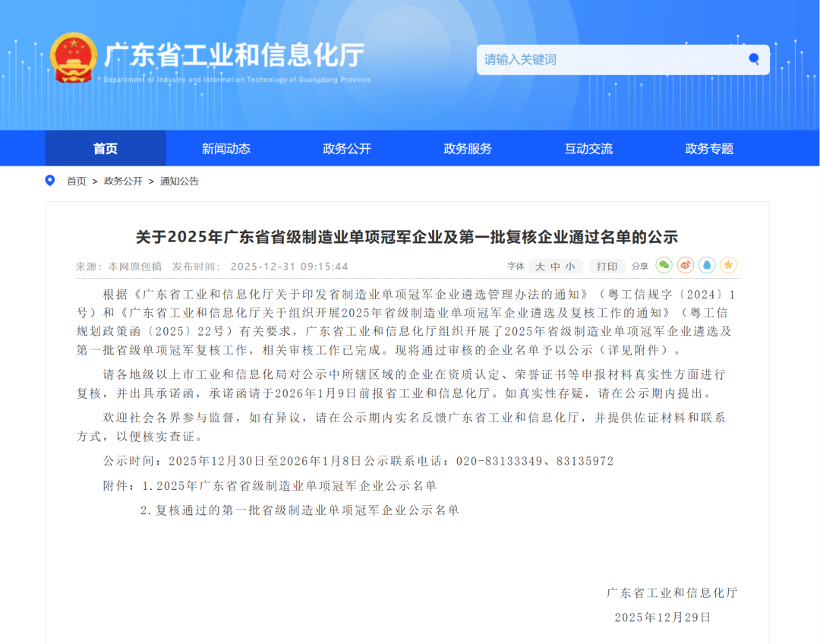
Task: Set font size to large (大)
Action: point(541,267)
